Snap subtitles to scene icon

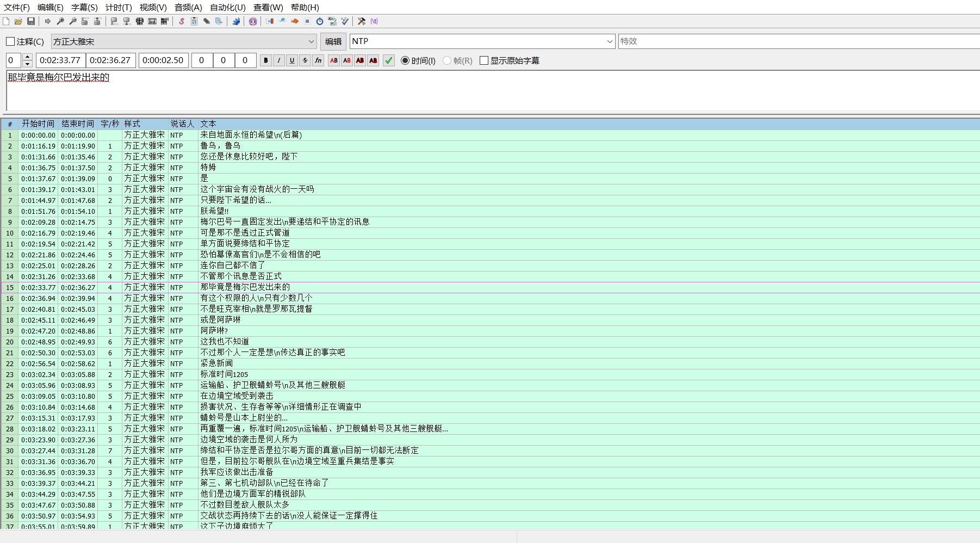(x=152, y=21)
